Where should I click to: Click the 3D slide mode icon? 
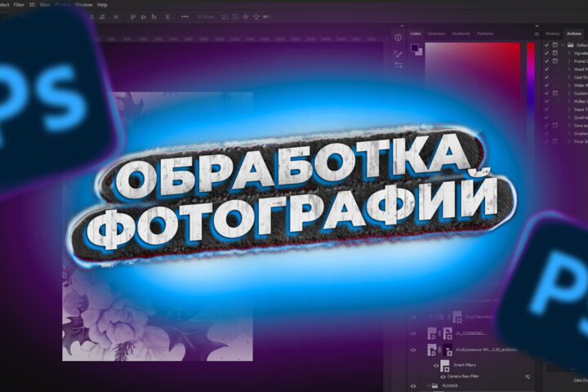pyautogui.click(x=256, y=17)
